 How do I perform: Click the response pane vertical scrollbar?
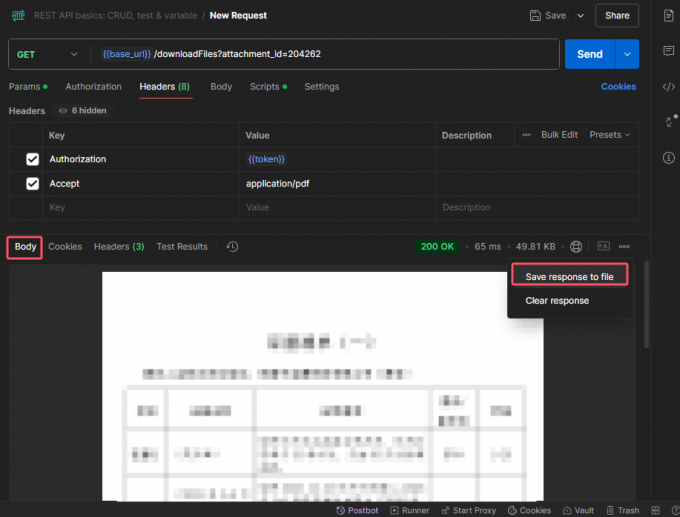646,304
